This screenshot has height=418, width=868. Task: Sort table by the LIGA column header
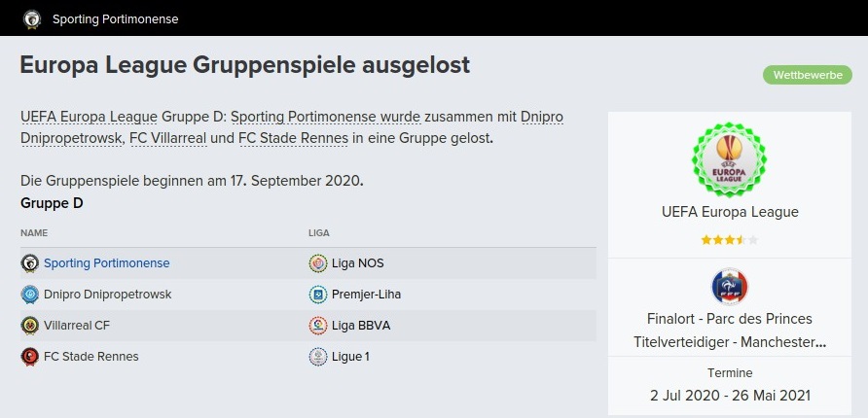coord(319,233)
